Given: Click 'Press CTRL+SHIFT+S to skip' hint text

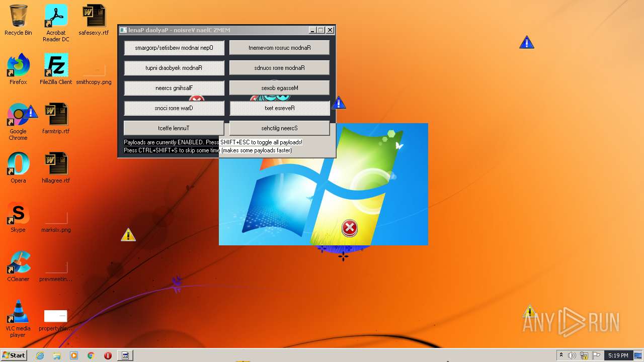Looking at the screenshot, I should [208, 150].
